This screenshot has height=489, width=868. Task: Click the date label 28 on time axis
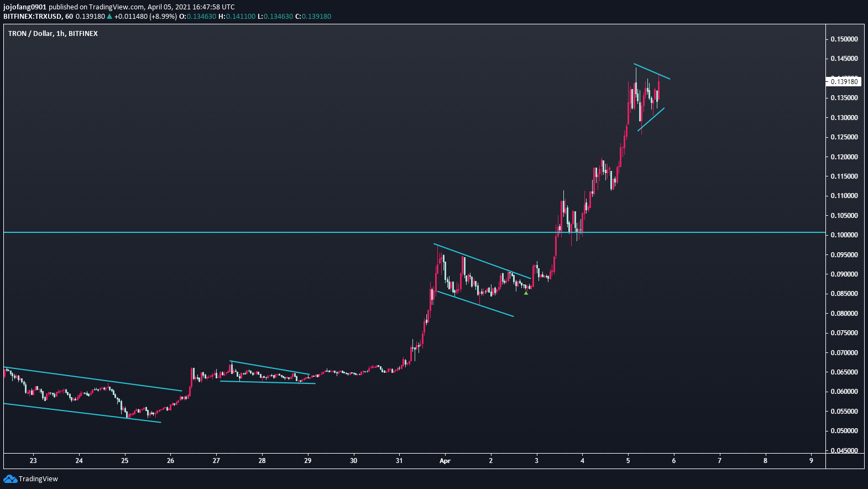click(262, 461)
